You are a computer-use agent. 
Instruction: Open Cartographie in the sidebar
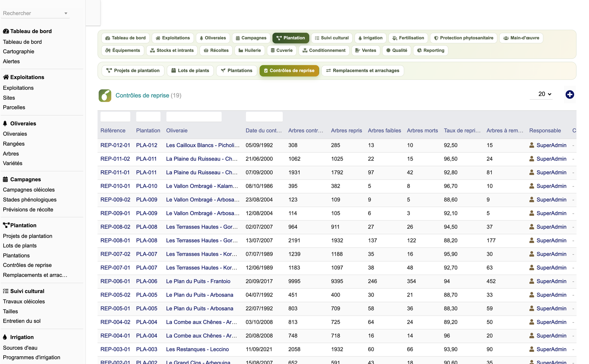(x=18, y=52)
